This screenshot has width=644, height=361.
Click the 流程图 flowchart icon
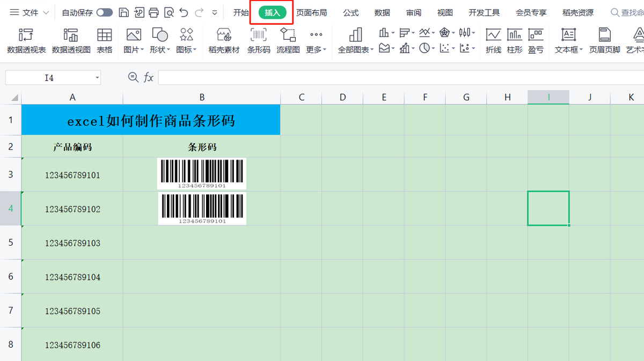point(288,41)
